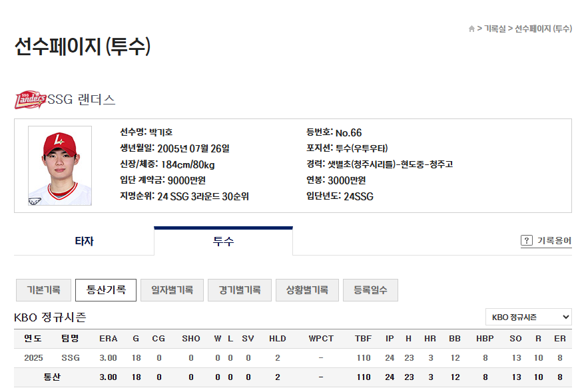Open the 경기별기록 records

239,290
